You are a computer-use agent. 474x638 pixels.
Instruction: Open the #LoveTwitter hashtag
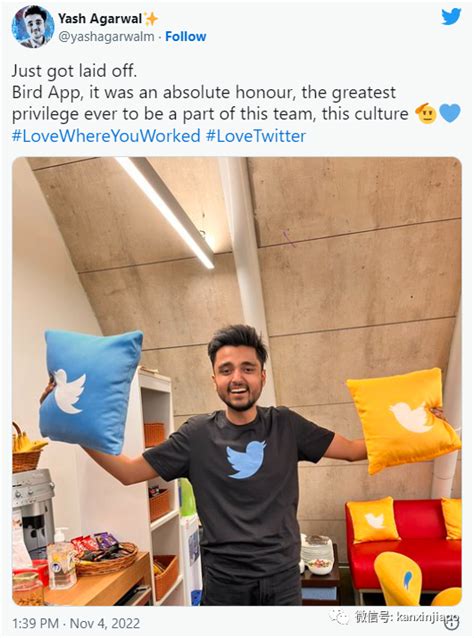click(256, 135)
